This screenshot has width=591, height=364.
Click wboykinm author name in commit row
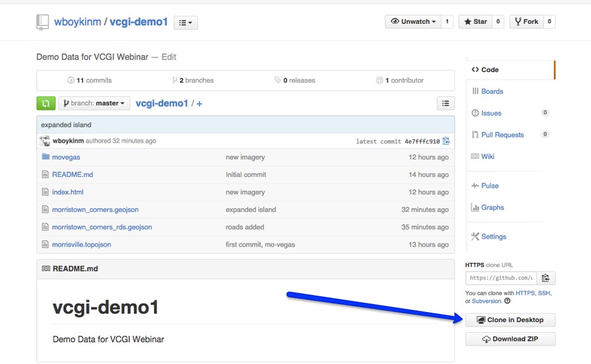tap(68, 141)
